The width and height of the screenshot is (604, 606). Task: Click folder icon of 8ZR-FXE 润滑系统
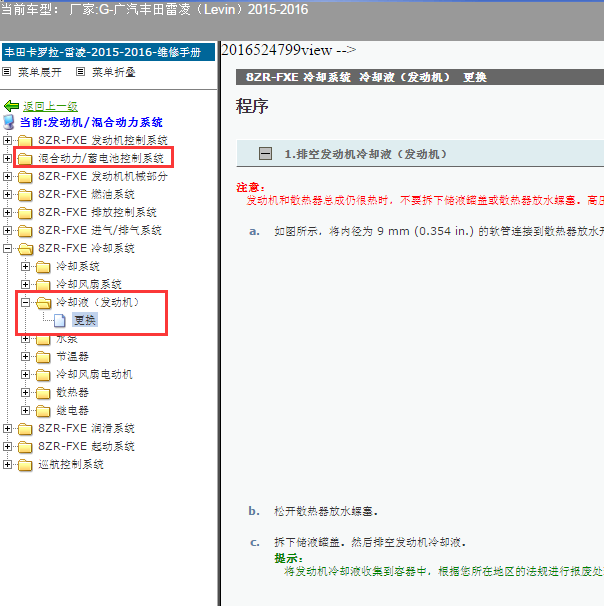[x=25, y=429]
